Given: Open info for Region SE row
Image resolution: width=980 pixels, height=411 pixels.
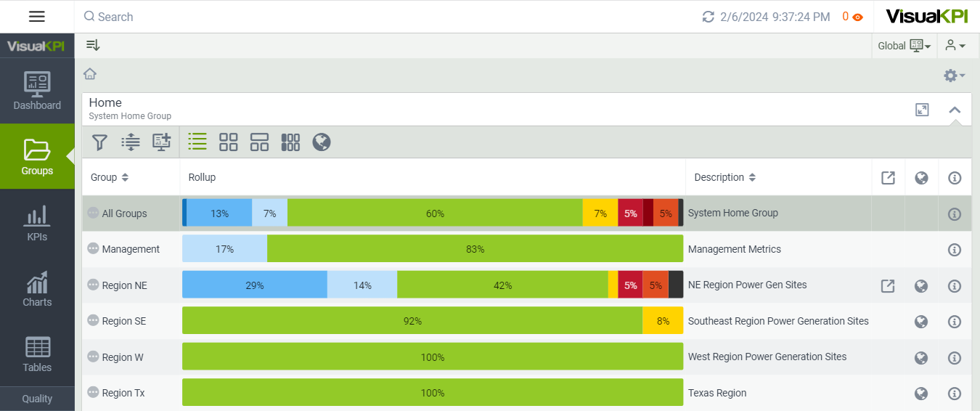Looking at the screenshot, I should point(955,322).
